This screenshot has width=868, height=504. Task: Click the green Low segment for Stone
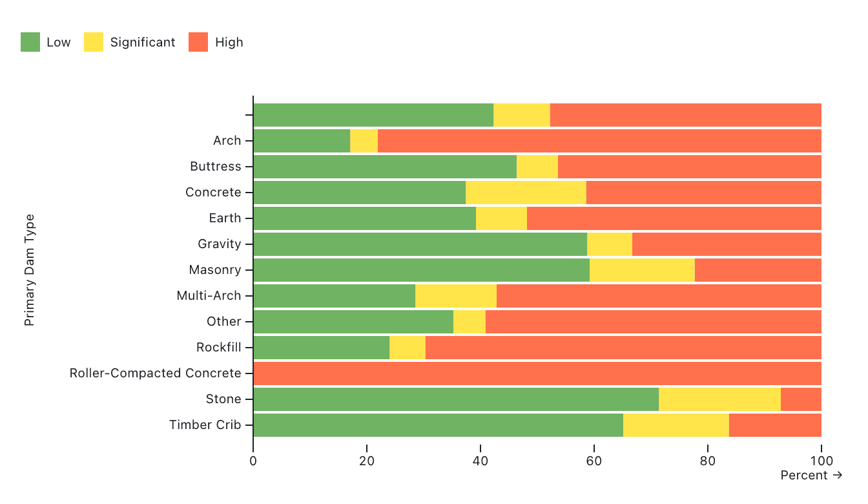456,399
